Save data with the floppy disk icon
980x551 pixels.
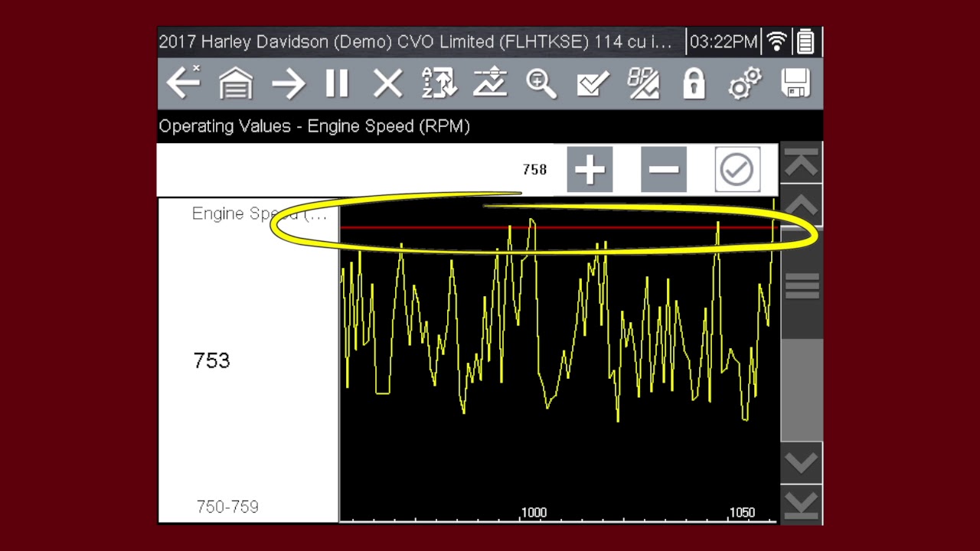coord(795,83)
